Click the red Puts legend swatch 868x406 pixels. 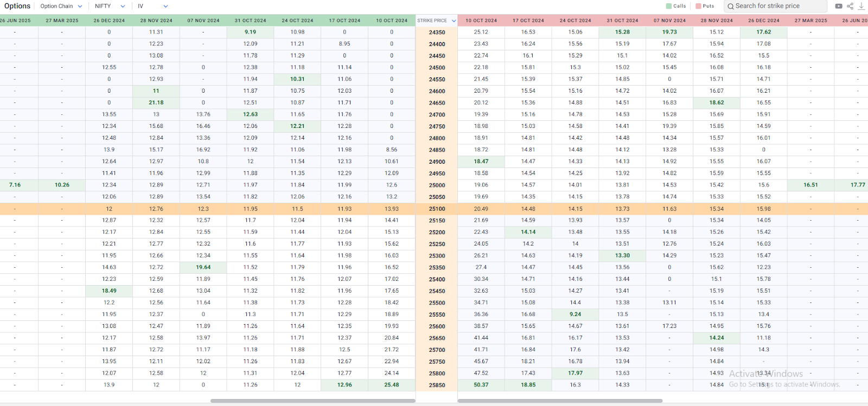[x=698, y=6]
